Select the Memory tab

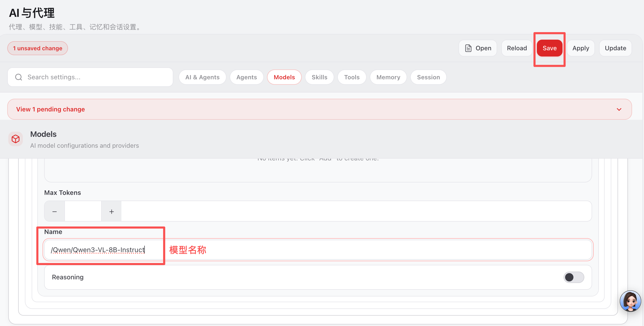coord(388,77)
